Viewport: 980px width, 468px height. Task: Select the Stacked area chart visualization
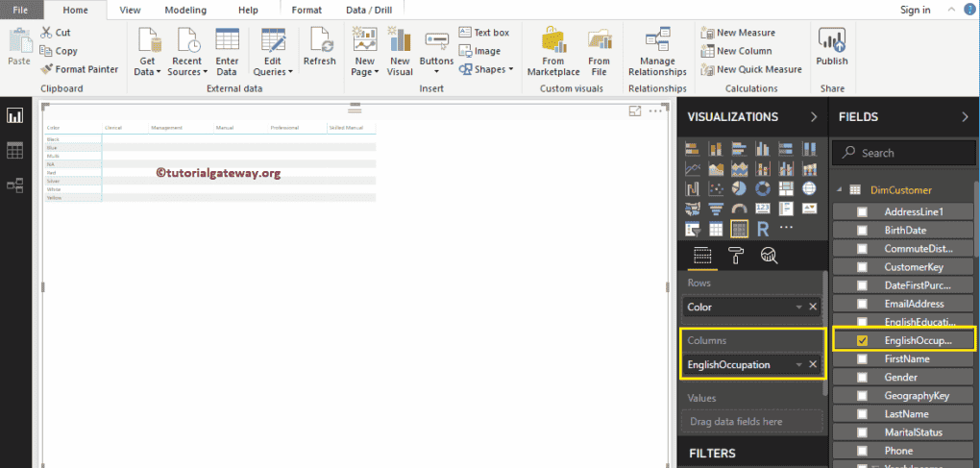[x=739, y=169]
